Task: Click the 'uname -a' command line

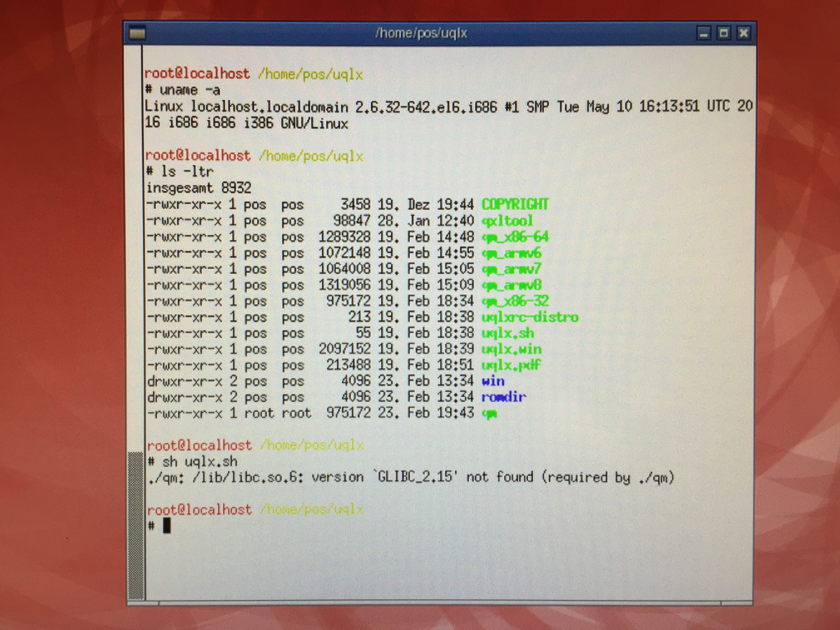Action: click(183, 90)
